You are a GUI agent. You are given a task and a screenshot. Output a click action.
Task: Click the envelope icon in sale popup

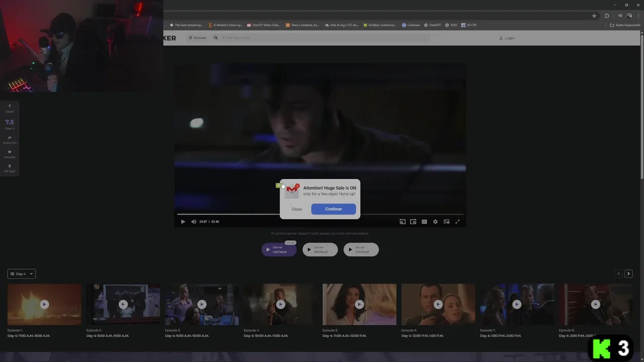coord(292,190)
